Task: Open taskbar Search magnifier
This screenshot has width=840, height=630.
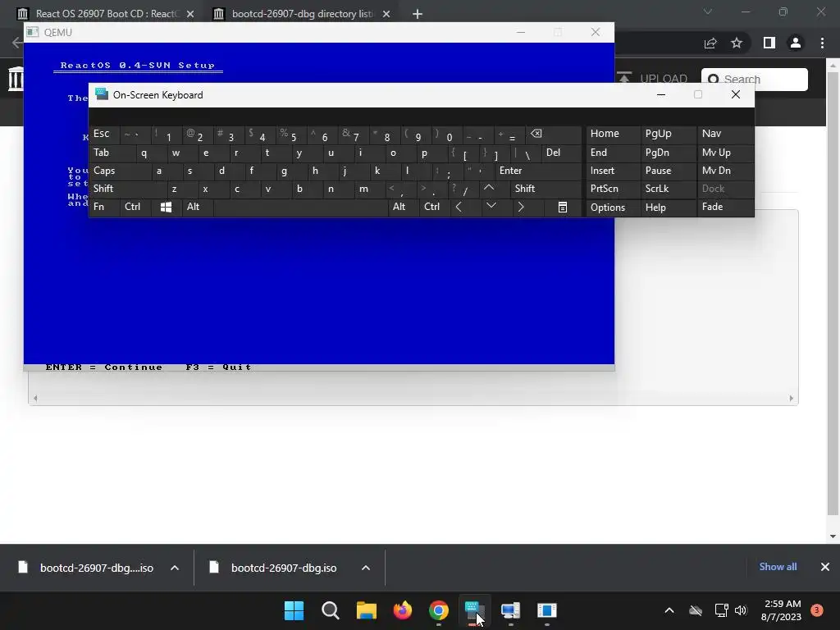Action: [x=330, y=610]
